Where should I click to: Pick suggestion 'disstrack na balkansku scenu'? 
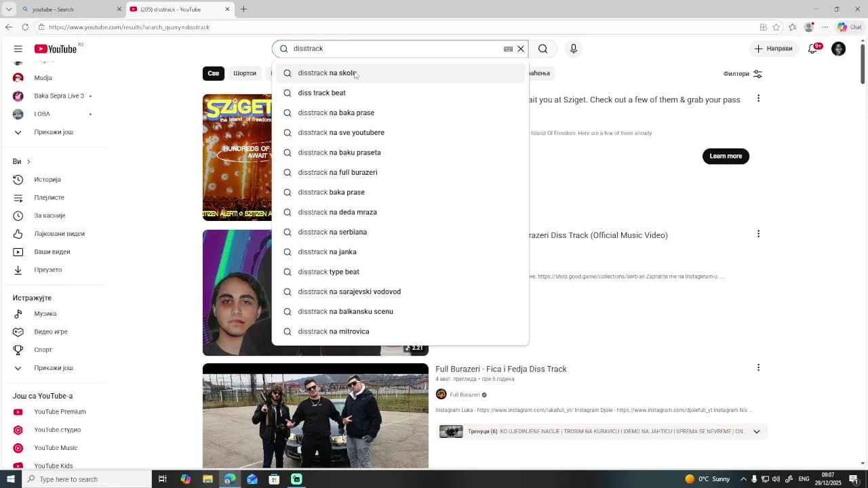tap(400, 312)
